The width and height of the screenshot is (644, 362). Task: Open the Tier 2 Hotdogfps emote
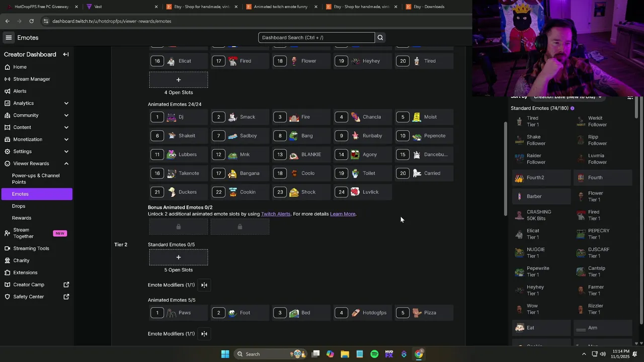tap(363, 313)
